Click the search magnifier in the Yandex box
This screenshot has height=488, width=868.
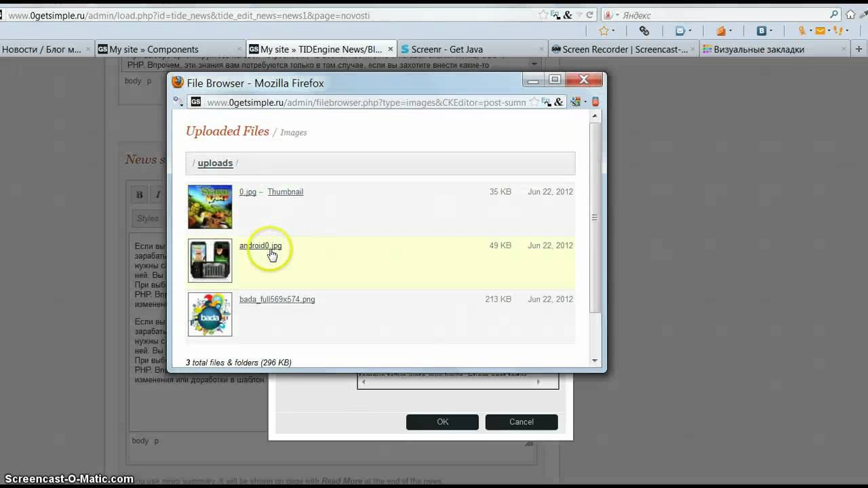834,14
